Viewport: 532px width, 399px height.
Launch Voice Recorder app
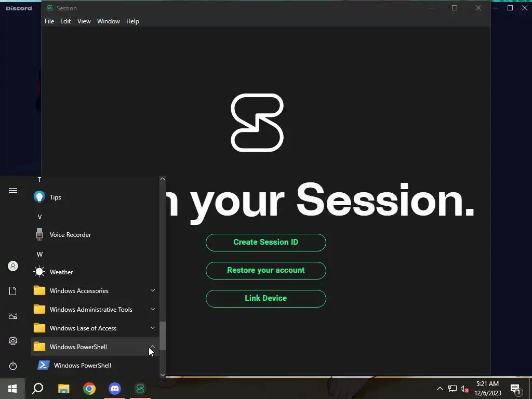95,234
